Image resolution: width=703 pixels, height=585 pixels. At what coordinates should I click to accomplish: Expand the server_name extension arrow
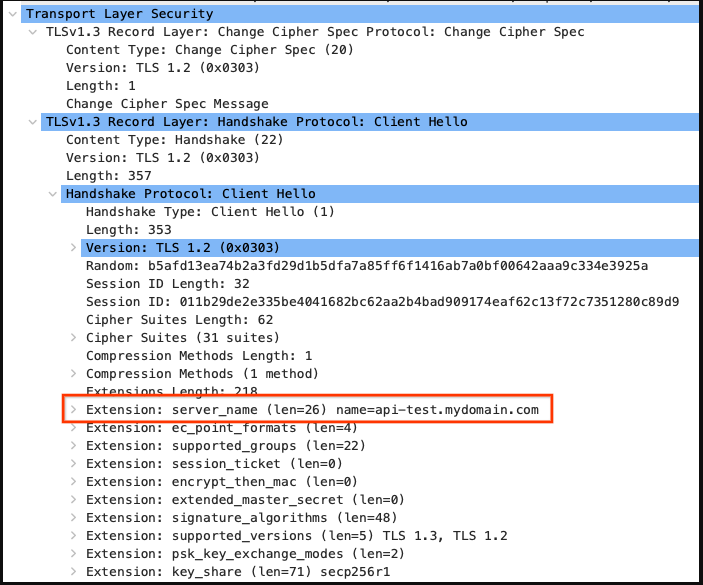(x=73, y=410)
